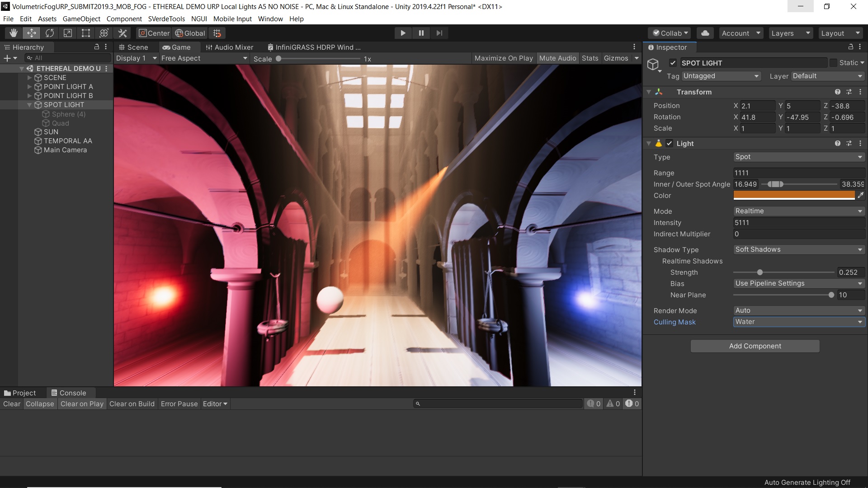
Task: Click the Unity cloud services icon
Action: click(705, 33)
